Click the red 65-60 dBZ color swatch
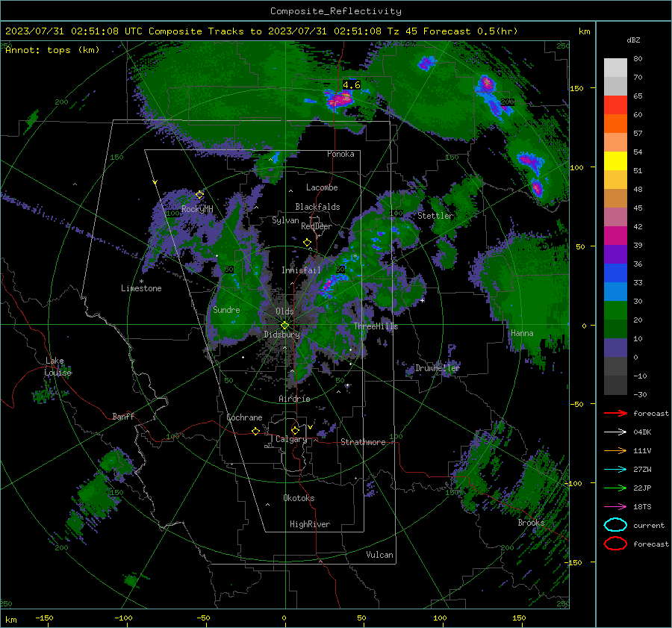 click(615, 105)
